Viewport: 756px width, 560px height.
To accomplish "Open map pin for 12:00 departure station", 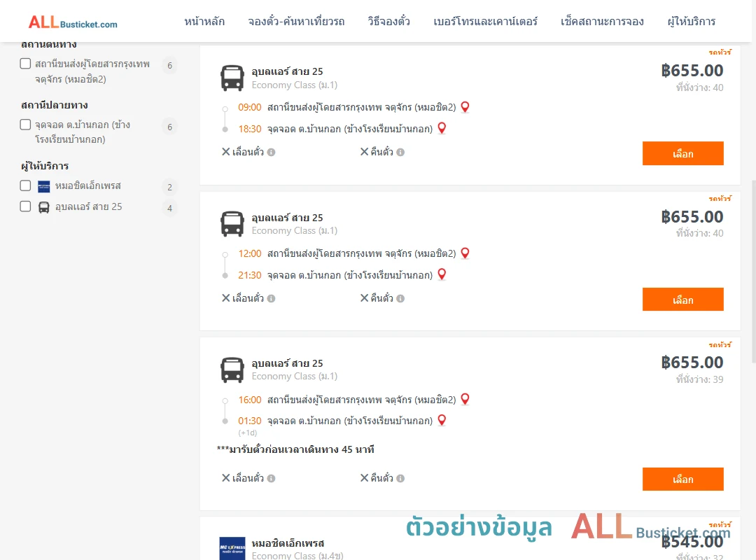I will point(465,253).
